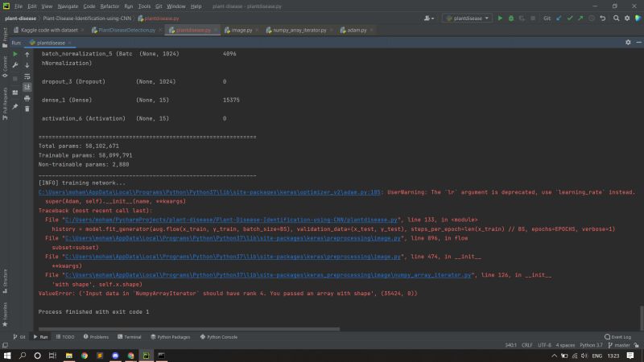The image size is (644, 362).
Task: Open the Python Packages tool window
Action: pos(171,337)
